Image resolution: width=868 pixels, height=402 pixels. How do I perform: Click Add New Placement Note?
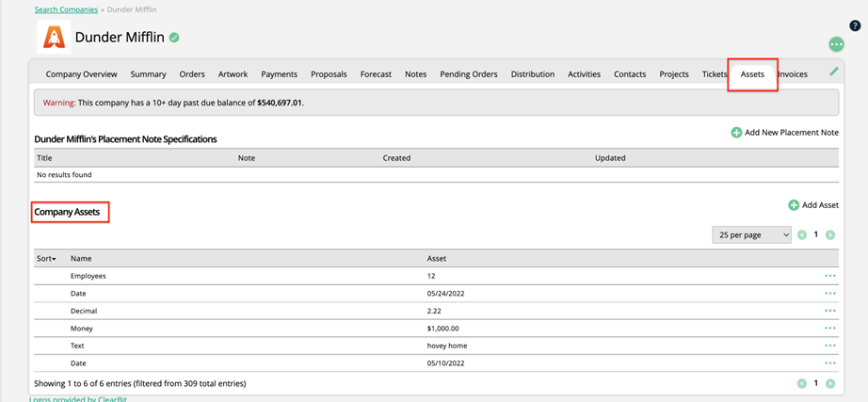tap(784, 133)
